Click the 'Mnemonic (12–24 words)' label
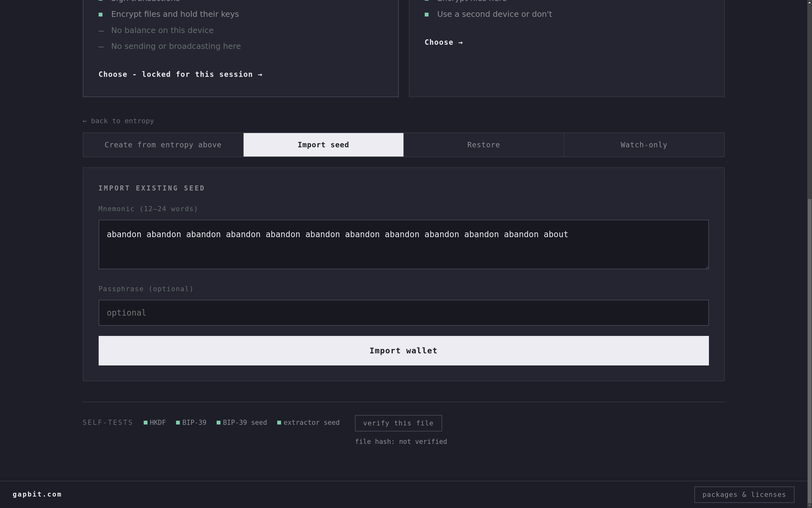This screenshot has height=508, width=812. 148,209
